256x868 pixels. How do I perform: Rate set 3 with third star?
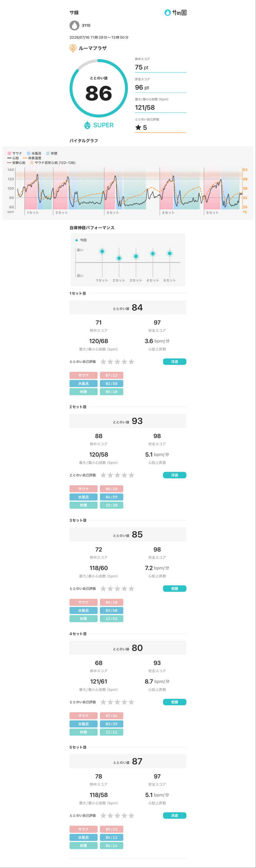tap(117, 589)
